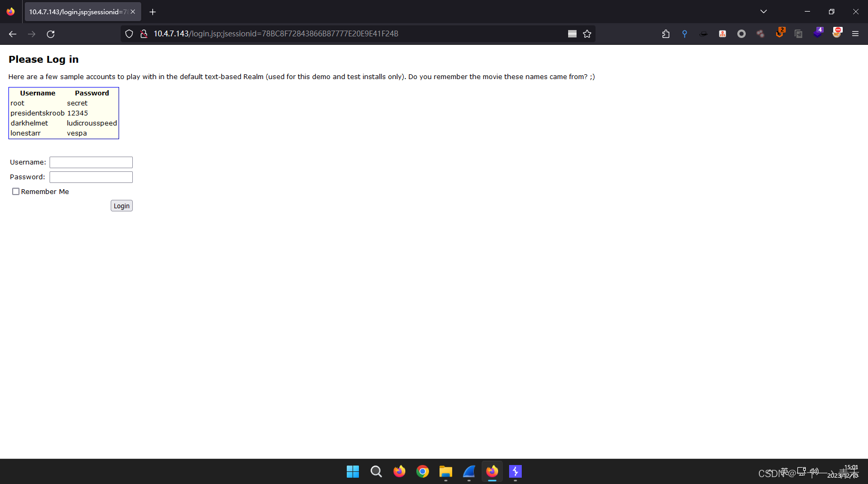868x484 pixels.
Task: List all tabs dropdown arrow
Action: pyautogui.click(x=764, y=12)
